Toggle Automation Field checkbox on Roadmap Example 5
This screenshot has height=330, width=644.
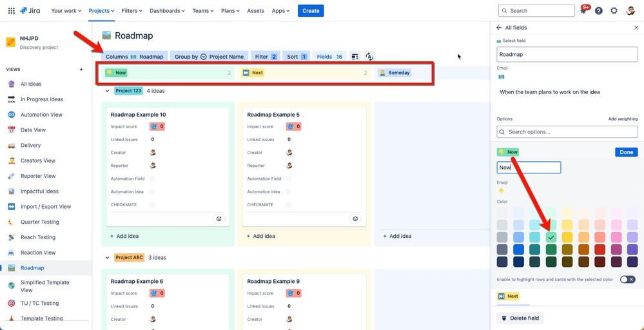coord(288,179)
